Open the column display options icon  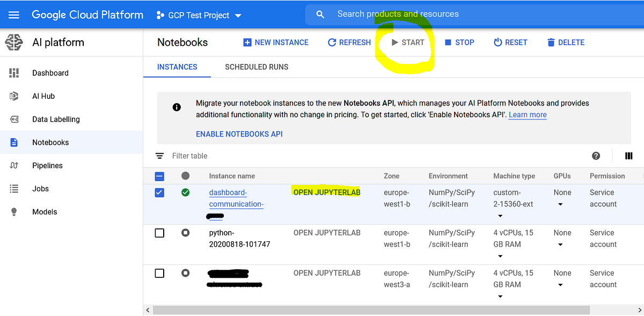[x=628, y=155]
